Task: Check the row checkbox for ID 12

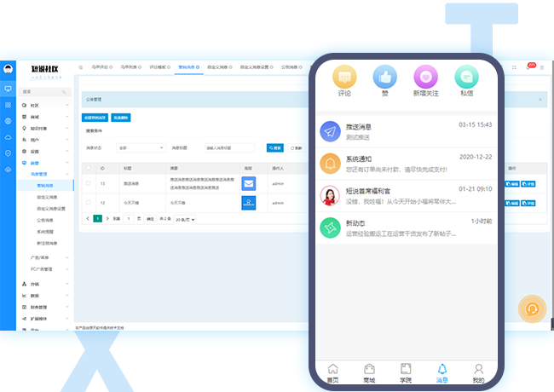Action: click(89, 202)
